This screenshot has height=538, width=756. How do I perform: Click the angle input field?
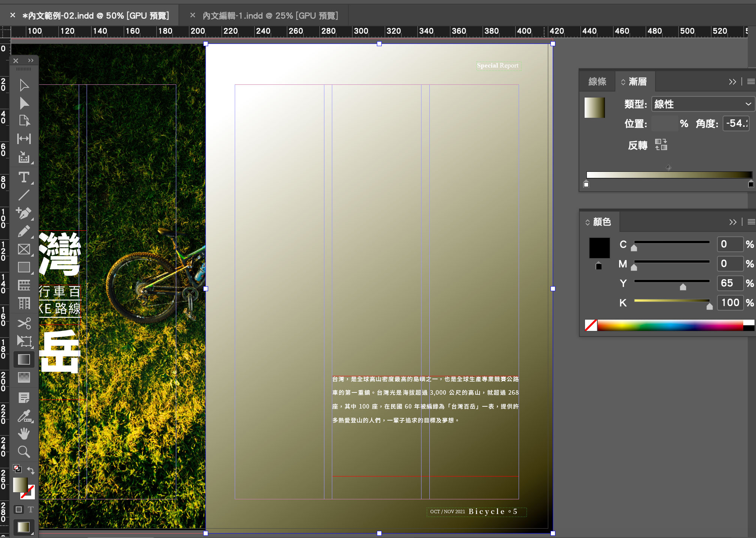(736, 123)
